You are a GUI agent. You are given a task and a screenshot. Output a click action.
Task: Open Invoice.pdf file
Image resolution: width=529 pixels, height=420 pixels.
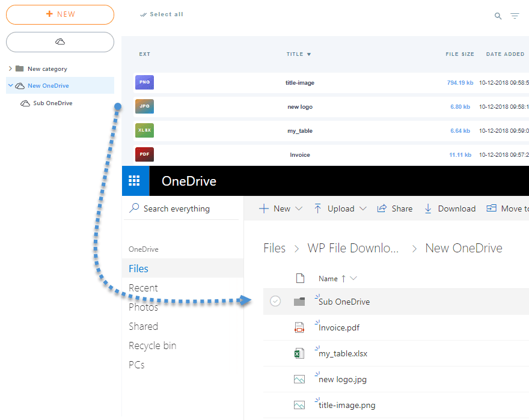pos(338,327)
